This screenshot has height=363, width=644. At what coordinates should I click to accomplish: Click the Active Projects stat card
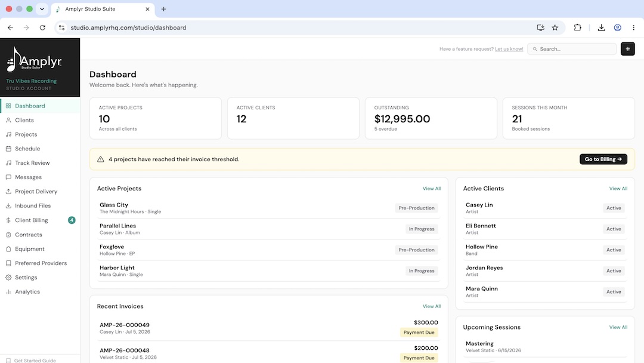click(x=155, y=118)
